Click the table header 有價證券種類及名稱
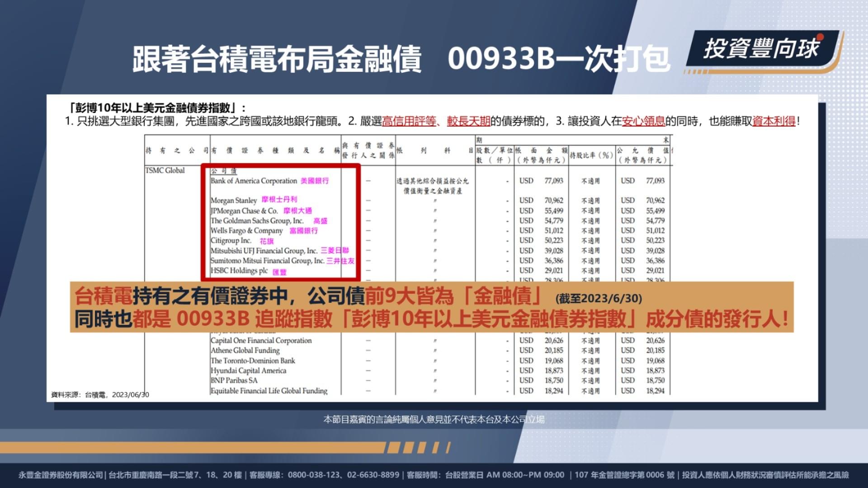Viewport: 868px width, 488px height. click(275, 150)
